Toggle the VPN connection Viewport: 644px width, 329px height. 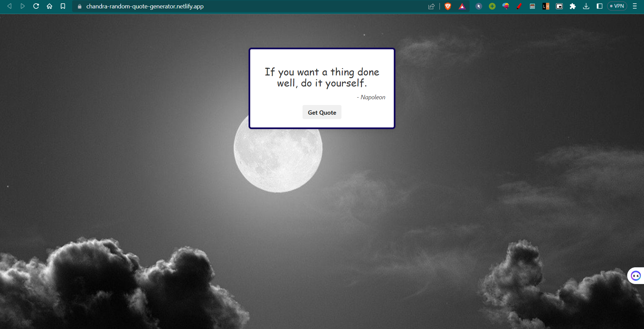(617, 6)
